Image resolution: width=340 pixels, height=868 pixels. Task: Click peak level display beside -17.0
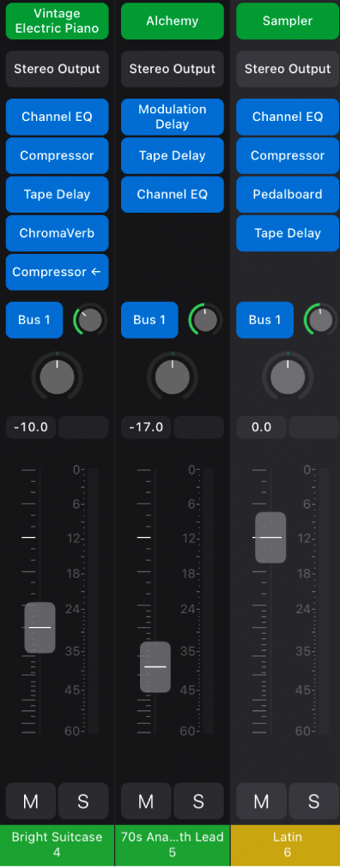point(199,427)
